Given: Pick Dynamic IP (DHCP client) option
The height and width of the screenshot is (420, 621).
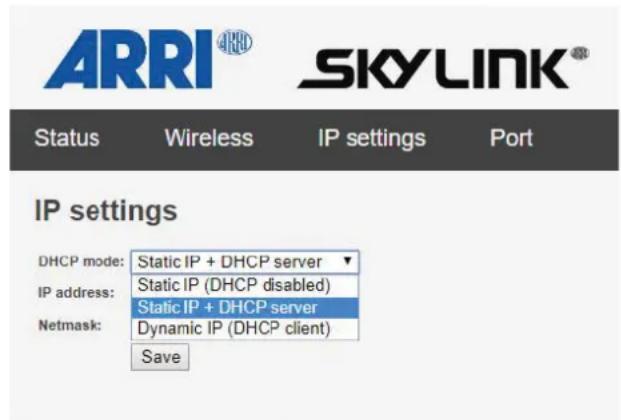Looking at the screenshot, I should tap(245, 329).
